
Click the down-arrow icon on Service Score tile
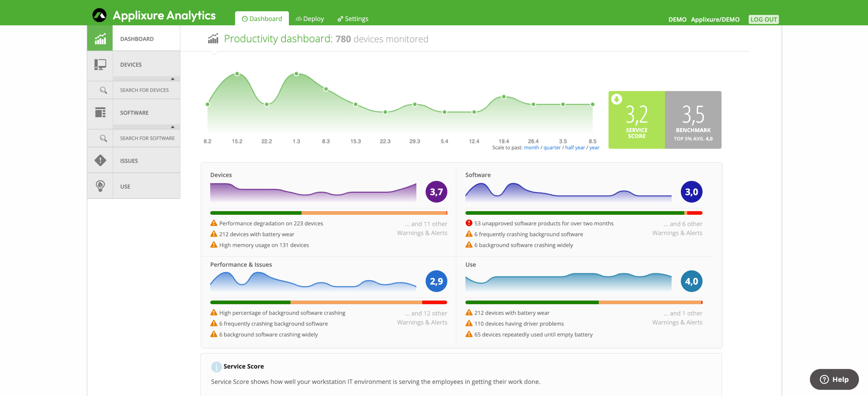pyautogui.click(x=616, y=99)
